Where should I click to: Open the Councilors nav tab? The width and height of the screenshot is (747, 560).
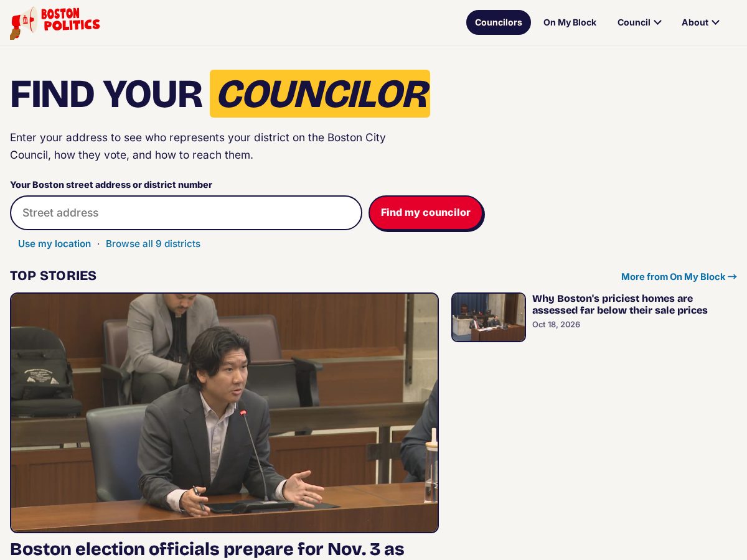[x=499, y=22]
